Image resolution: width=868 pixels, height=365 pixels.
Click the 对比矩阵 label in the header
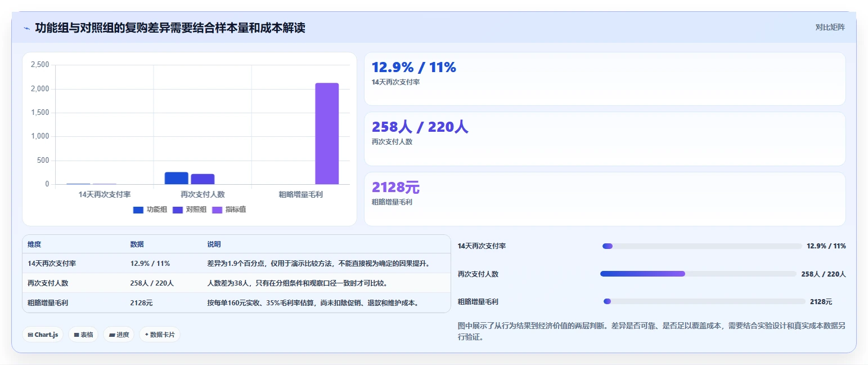click(830, 27)
